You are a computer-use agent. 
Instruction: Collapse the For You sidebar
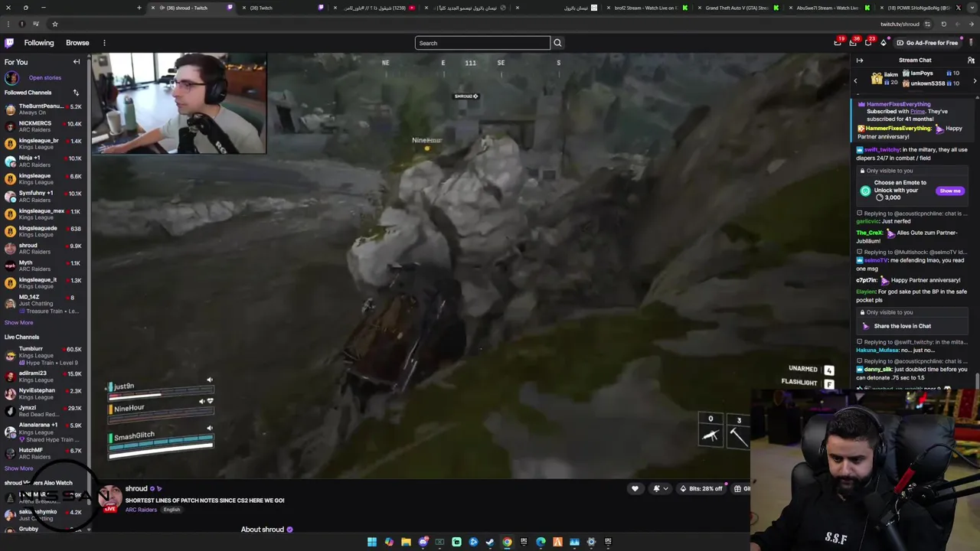pos(77,62)
